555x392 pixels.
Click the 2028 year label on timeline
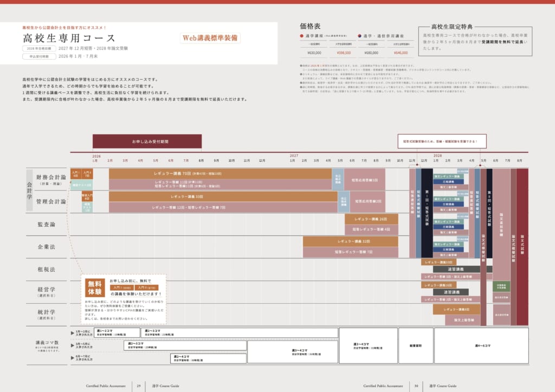(x=437, y=155)
